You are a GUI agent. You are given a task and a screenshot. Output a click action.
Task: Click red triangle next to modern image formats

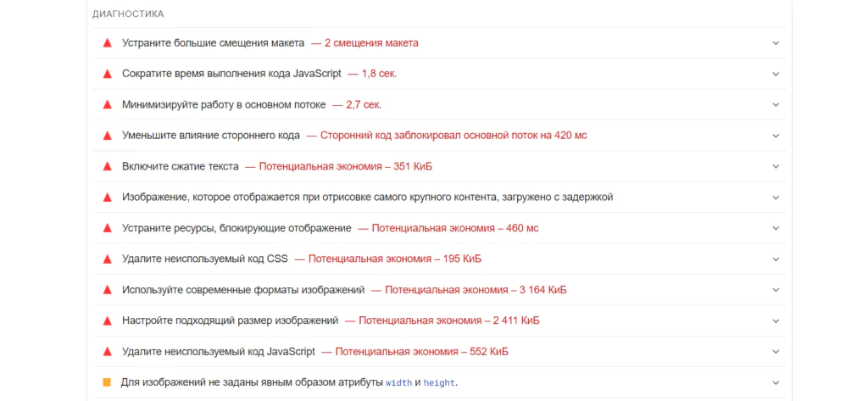click(x=108, y=290)
